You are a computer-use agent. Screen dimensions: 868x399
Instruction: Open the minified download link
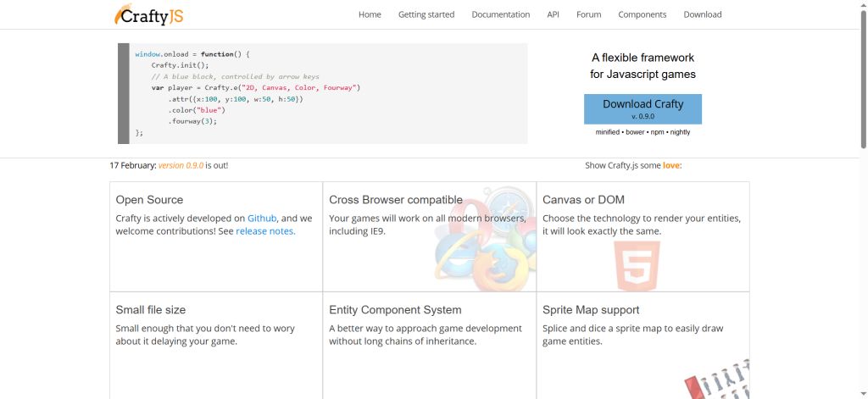607,132
